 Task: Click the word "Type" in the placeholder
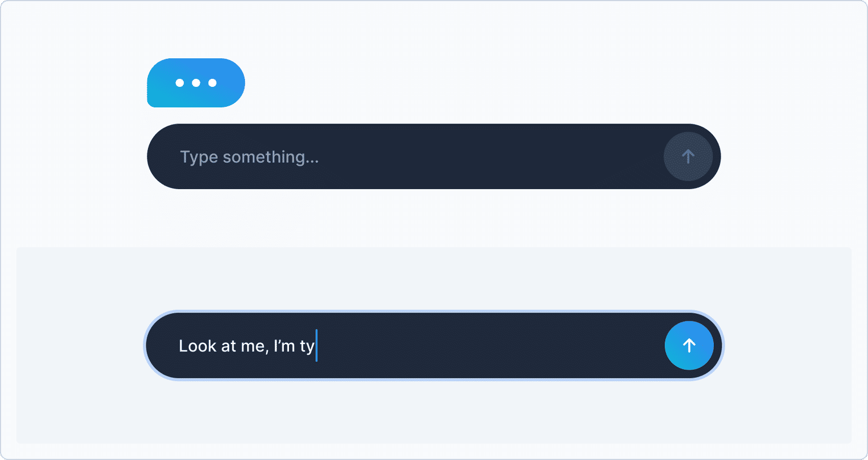(x=199, y=158)
